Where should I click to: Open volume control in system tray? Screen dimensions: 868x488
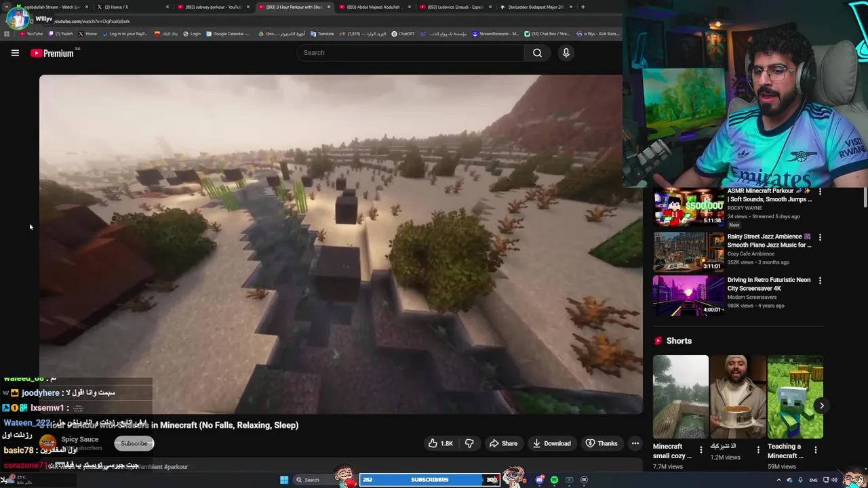[834, 480]
